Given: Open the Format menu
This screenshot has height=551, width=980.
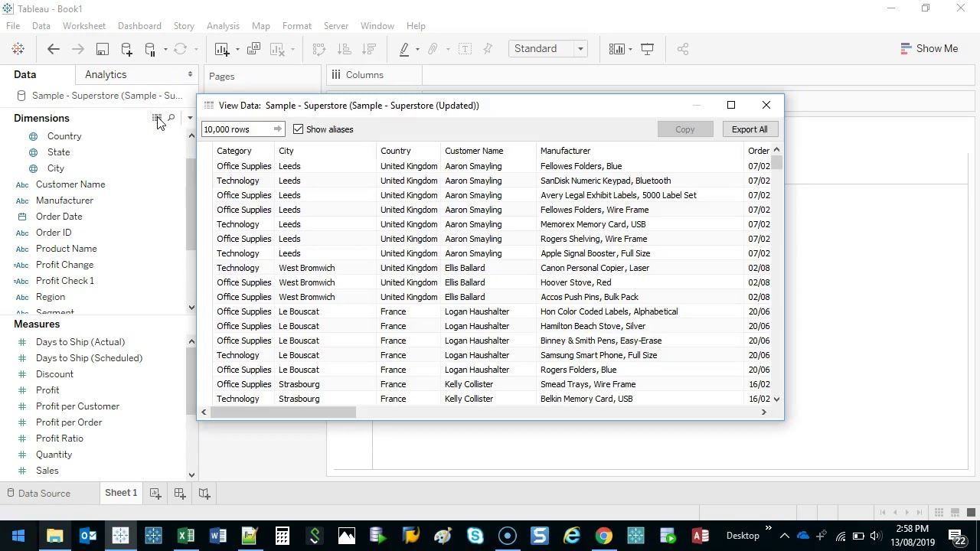Looking at the screenshot, I should coord(297,26).
